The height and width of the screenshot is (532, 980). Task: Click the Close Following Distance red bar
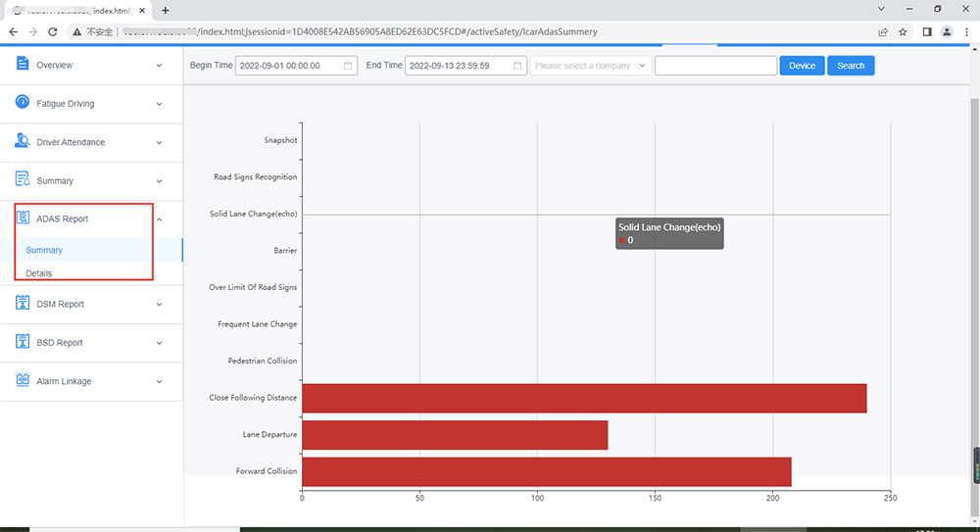coord(584,398)
